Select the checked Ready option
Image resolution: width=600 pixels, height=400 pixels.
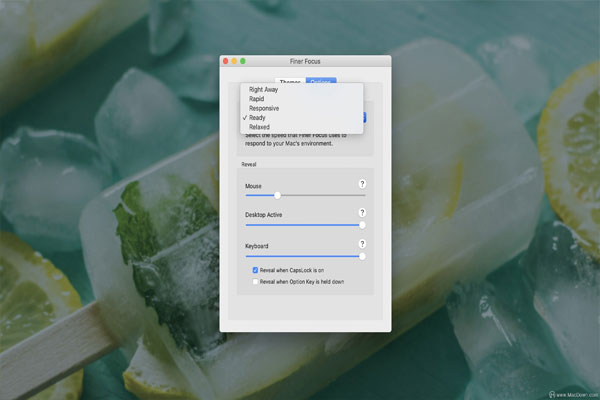(257, 118)
